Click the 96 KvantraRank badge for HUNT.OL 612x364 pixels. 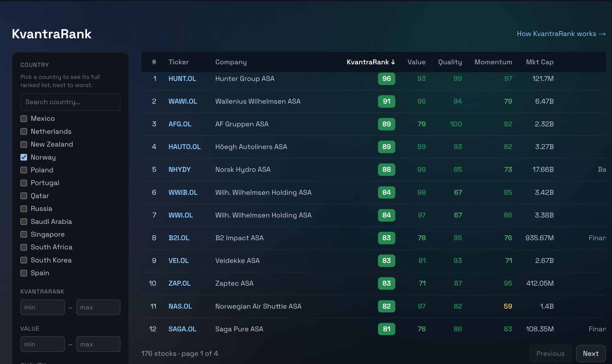[386, 79]
